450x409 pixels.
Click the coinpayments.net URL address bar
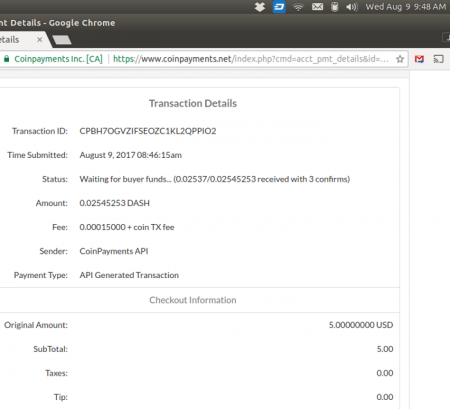251,59
